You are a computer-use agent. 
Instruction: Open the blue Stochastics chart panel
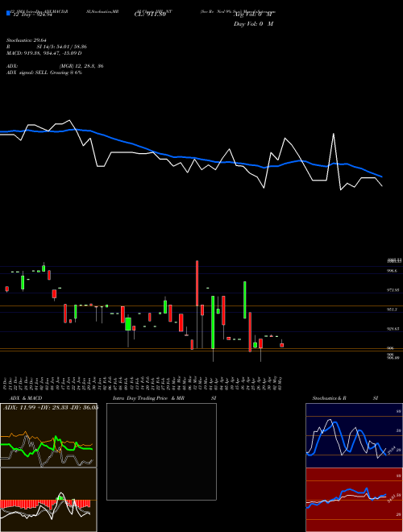[354, 435]
